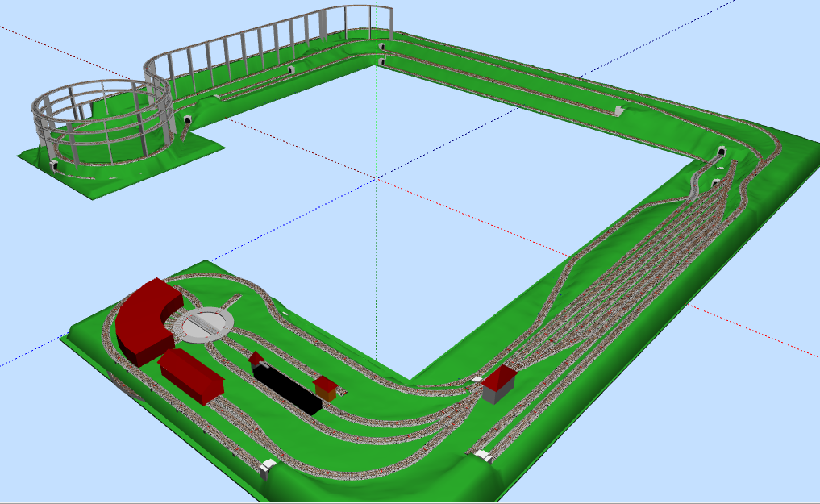Select the tunnel portal at helix base left

pos(53,165)
